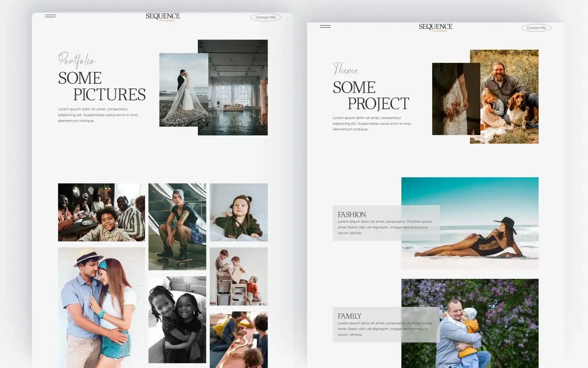Open the couple embracing with hat photo
588x368 pixels.
click(x=102, y=308)
